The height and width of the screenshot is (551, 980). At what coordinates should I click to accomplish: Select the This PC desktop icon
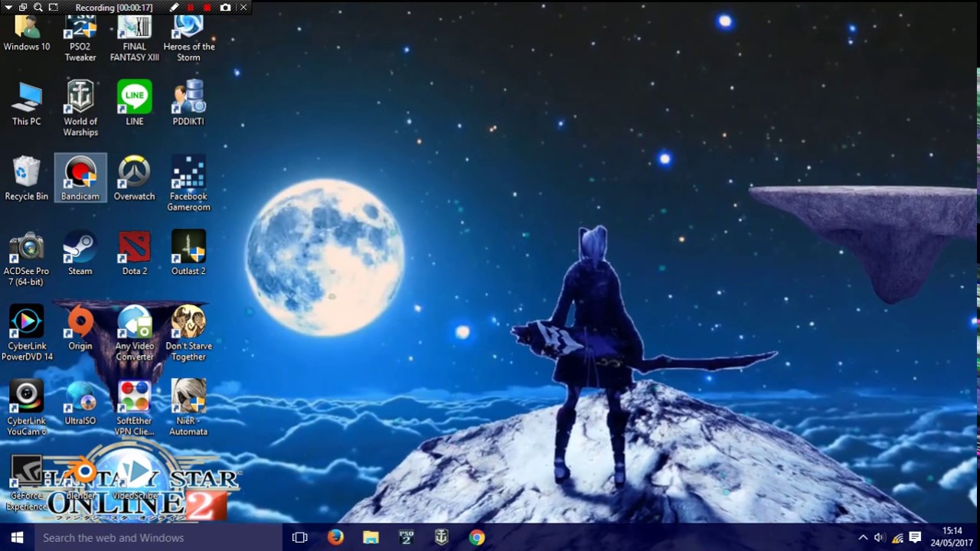click(x=26, y=103)
